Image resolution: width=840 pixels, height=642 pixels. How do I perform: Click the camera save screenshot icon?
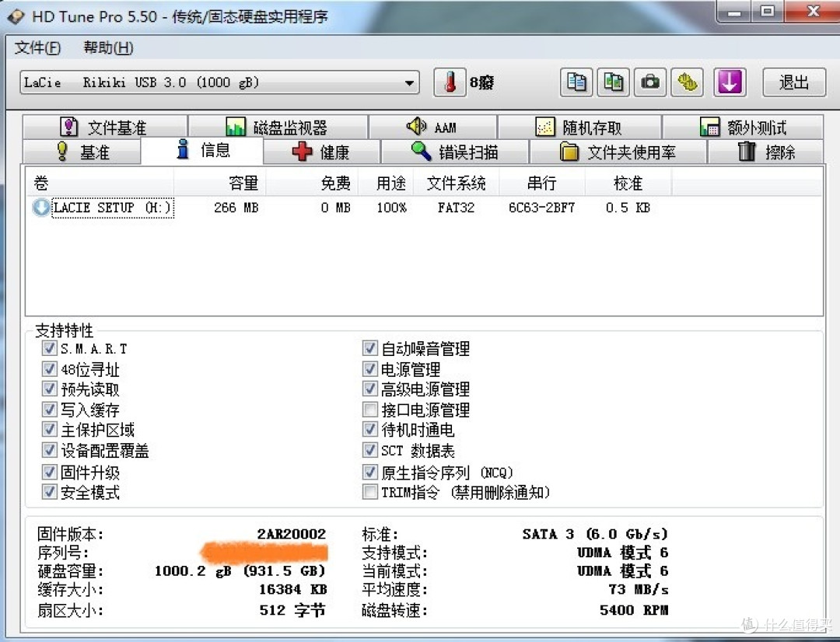[650, 82]
